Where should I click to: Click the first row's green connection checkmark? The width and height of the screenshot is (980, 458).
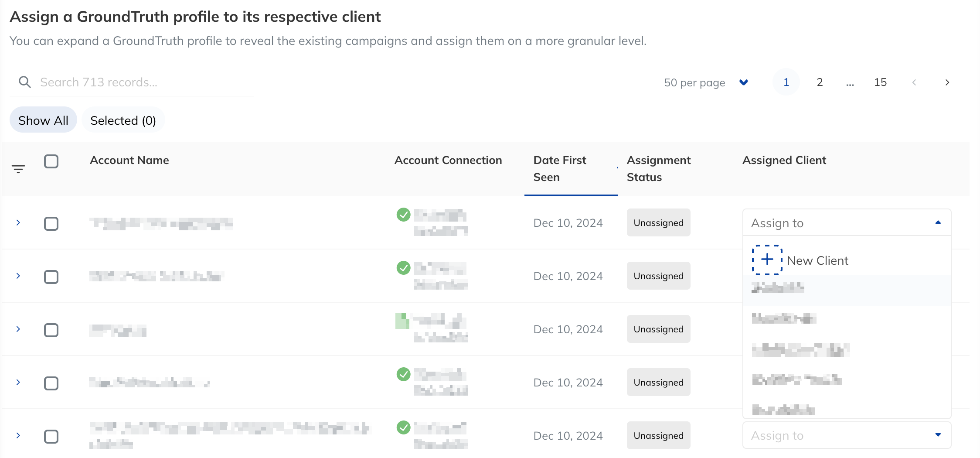click(x=404, y=215)
